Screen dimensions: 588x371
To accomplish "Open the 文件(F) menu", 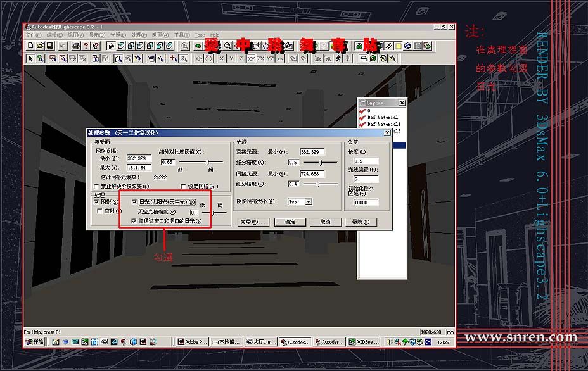I will [x=34, y=35].
